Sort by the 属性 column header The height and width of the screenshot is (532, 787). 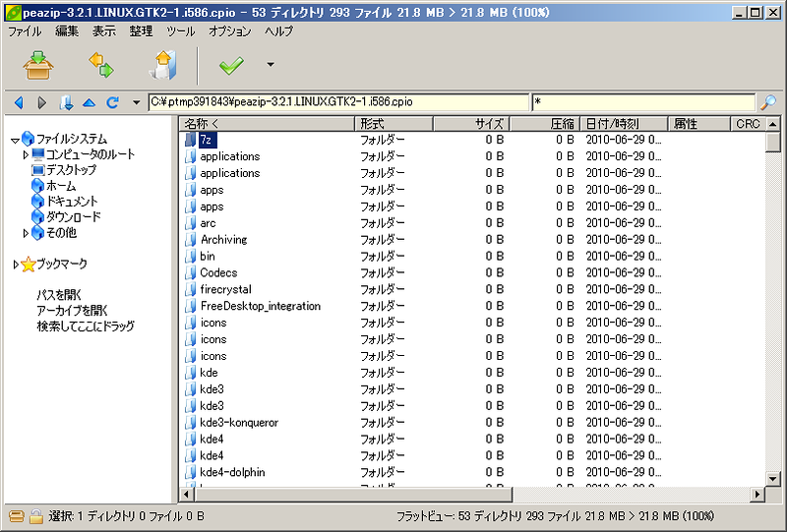point(699,124)
